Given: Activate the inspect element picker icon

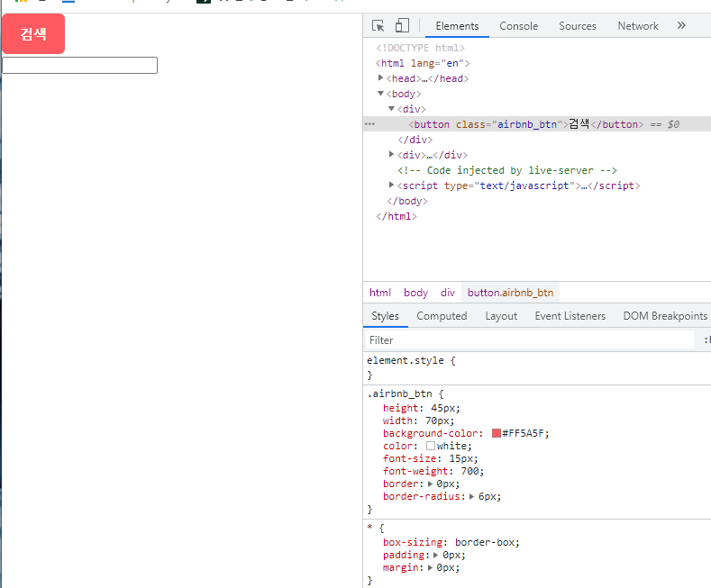Looking at the screenshot, I should tap(378, 26).
